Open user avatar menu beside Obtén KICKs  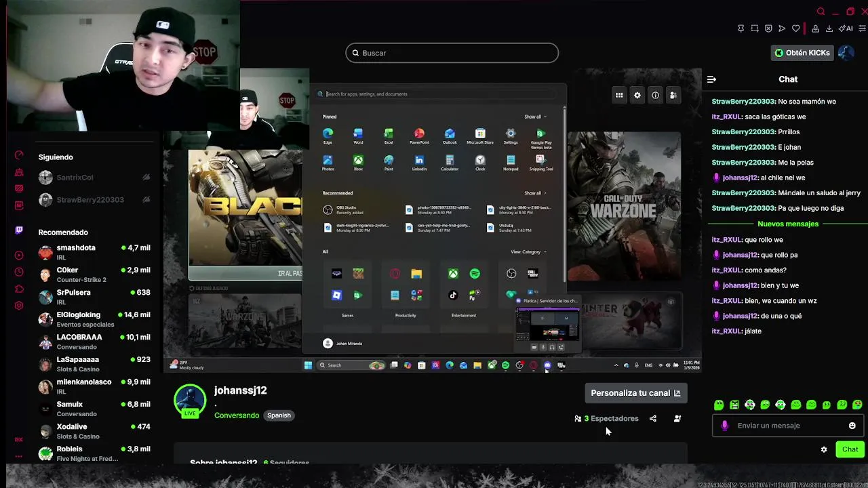pos(846,52)
